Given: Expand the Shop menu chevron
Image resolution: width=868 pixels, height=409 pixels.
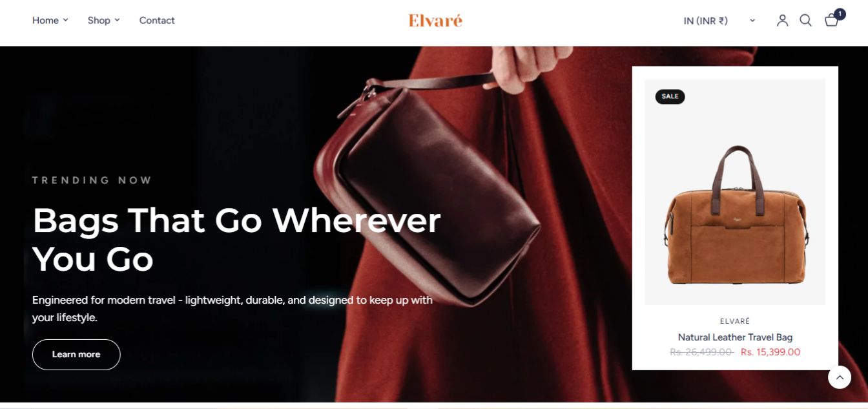Looking at the screenshot, I should tap(117, 20).
